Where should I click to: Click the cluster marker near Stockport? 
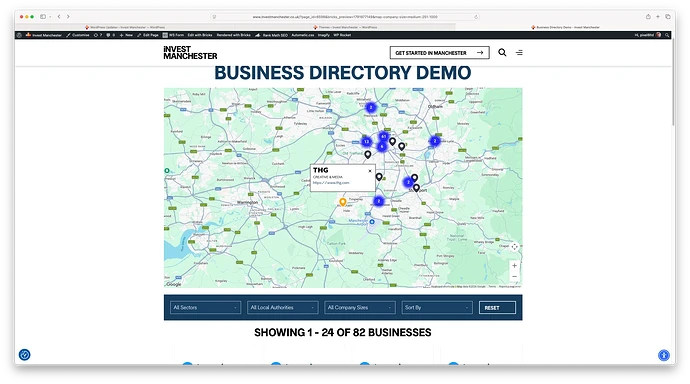tap(408, 182)
